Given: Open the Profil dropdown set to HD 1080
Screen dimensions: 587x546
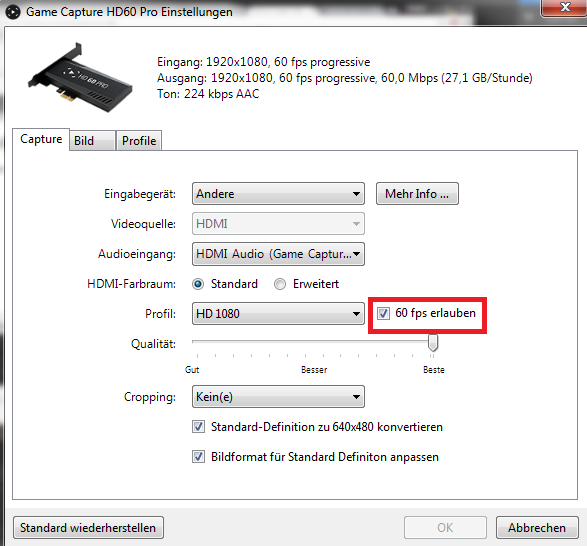Looking at the screenshot, I should (x=278, y=314).
